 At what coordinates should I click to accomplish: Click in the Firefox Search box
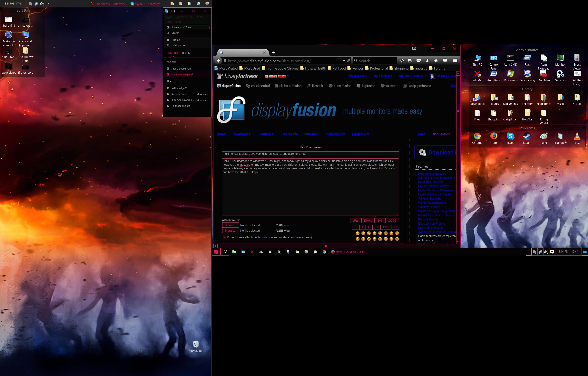point(375,61)
